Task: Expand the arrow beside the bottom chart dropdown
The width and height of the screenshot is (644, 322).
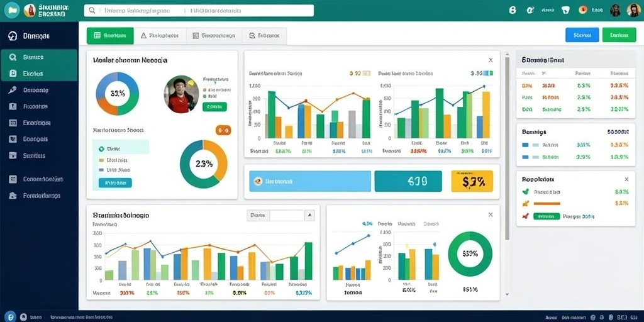Action: 309,215
